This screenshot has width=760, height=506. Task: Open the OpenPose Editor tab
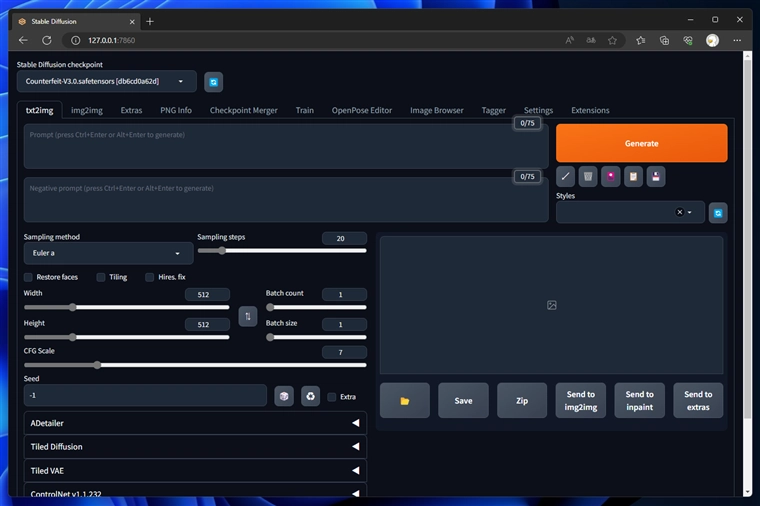click(x=362, y=111)
